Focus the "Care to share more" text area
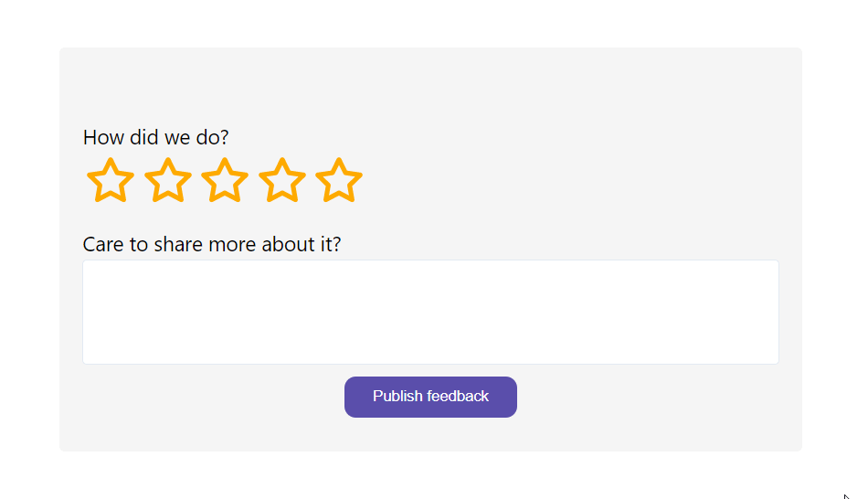The image size is (868, 499). [430, 312]
